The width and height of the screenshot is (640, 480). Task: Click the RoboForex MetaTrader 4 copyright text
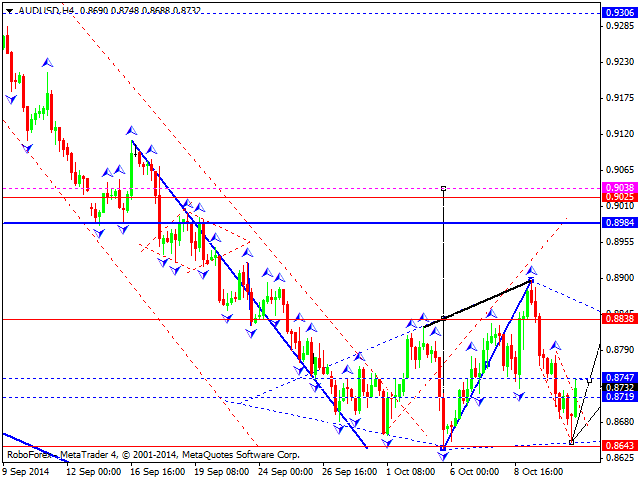point(153,455)
